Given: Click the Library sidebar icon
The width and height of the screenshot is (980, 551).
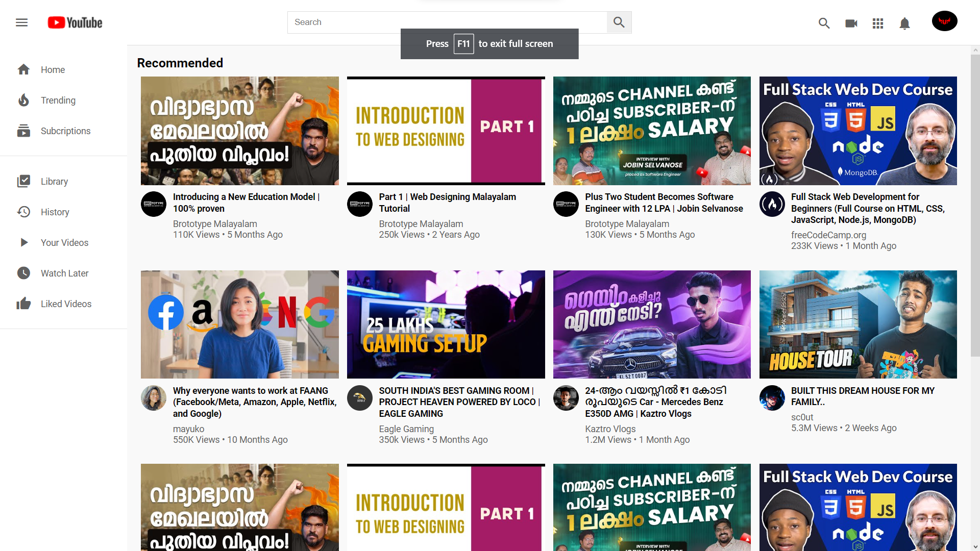Looking at the screenshot, I should coord(23,181).
